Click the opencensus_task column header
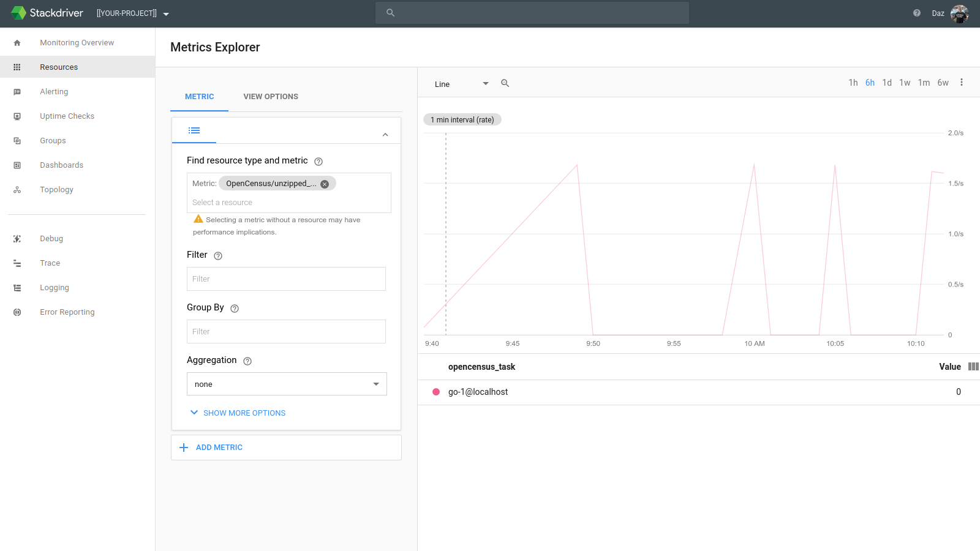The width and height of the screenshot is (980, 551). pyautogui.click(x=481, y=367)
